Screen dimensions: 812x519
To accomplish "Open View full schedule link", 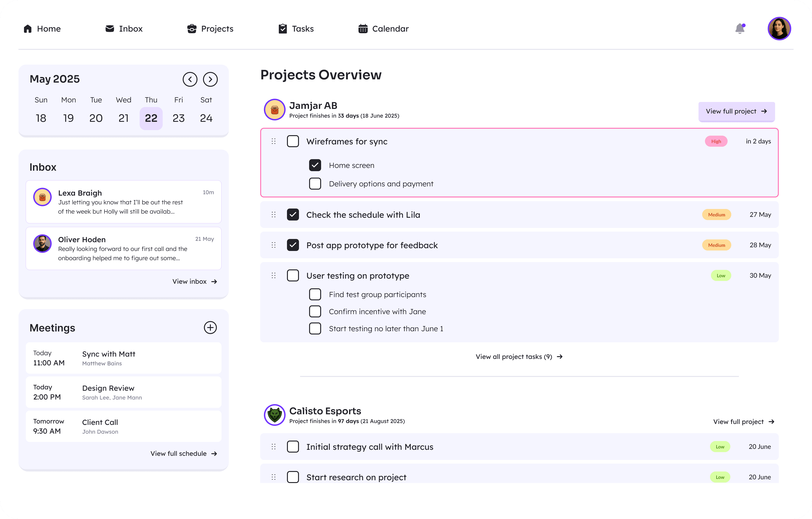I will [x=184, y=453].
